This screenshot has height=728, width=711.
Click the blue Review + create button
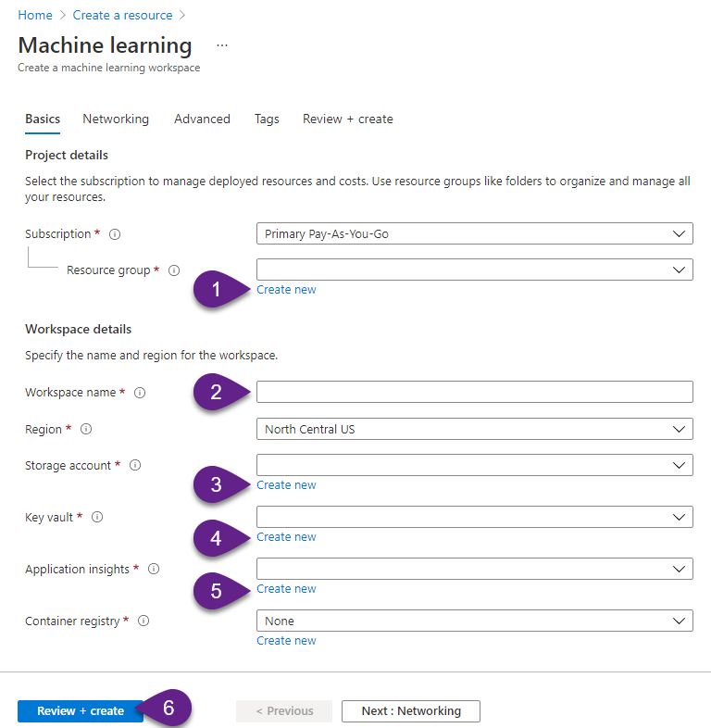point(81,711)
